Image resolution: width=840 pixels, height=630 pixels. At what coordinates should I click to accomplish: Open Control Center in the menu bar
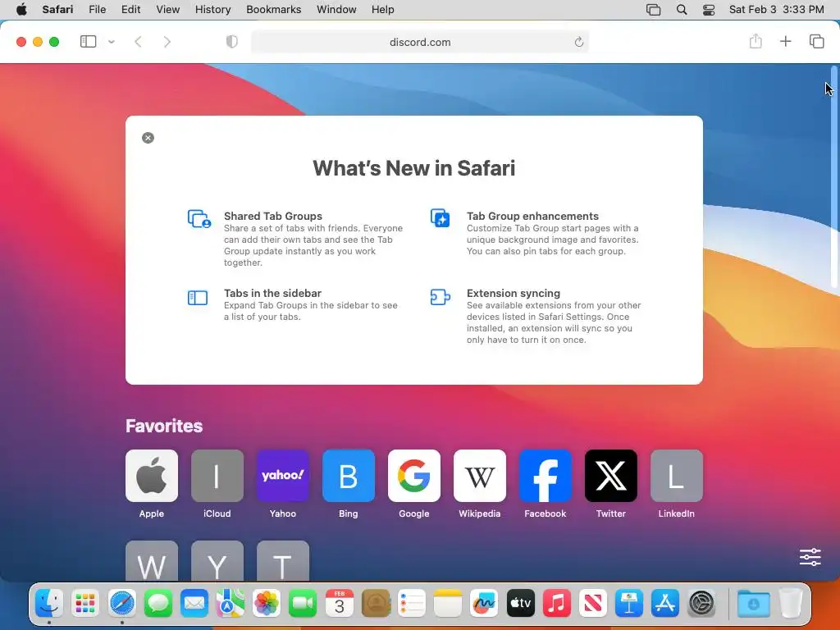pos(709,10)
